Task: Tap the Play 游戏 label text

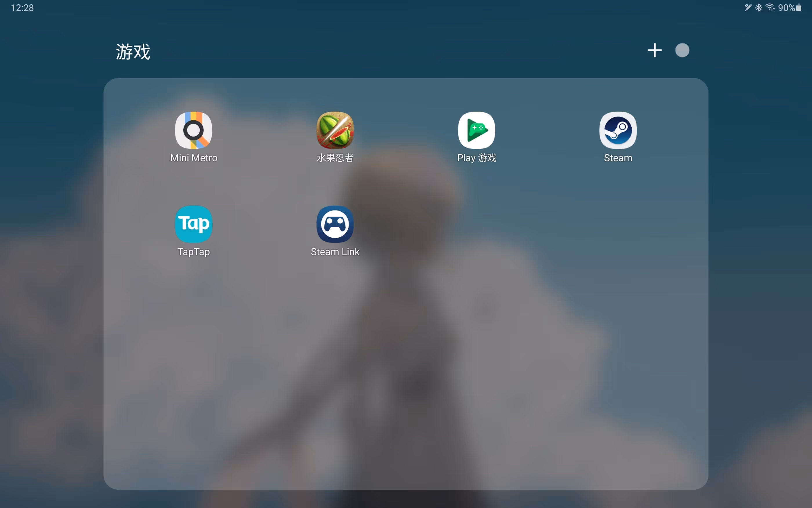Action: (476, 158)
